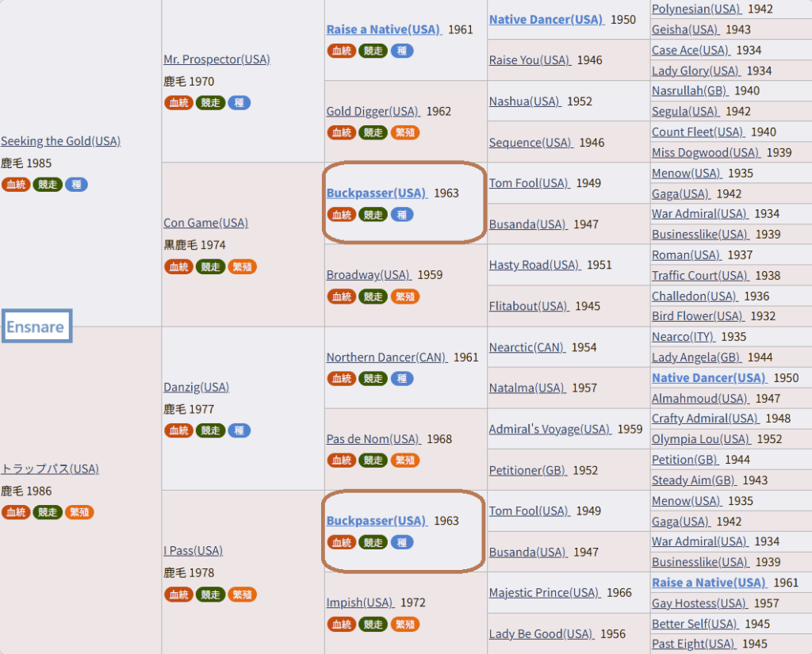
Task: Click 競走 badge under トラップパス
Action: coord(48,512)
